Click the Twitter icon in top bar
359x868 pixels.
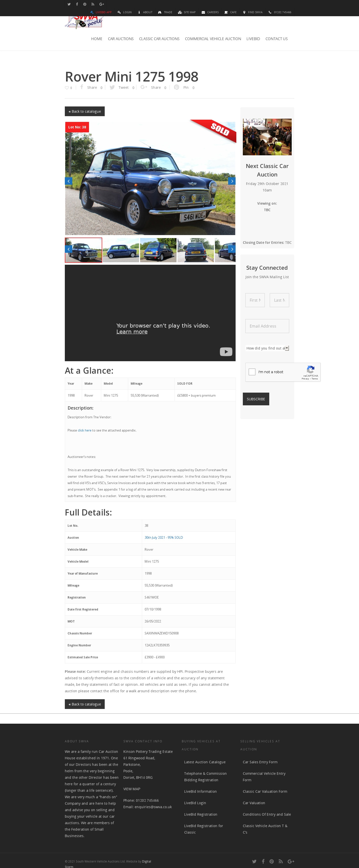[69, 4]
